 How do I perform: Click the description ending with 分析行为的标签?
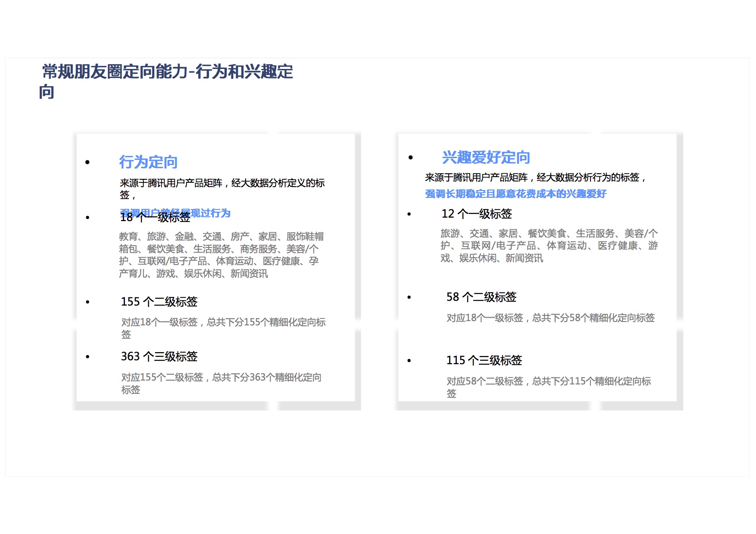point(534,178)
